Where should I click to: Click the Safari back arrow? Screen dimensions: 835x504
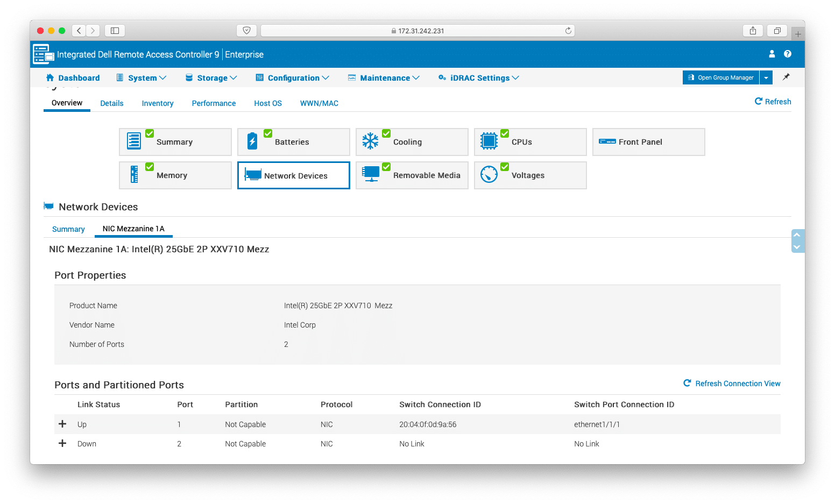79,31
